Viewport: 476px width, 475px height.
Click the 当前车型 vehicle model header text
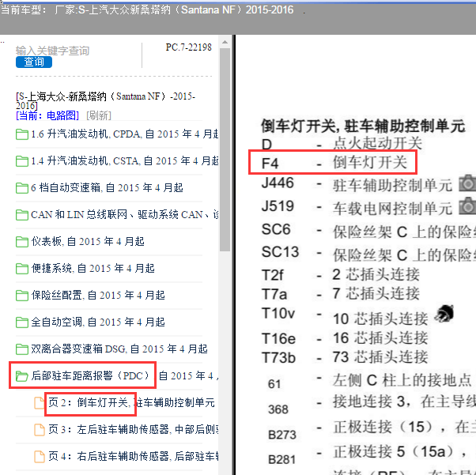148,9
